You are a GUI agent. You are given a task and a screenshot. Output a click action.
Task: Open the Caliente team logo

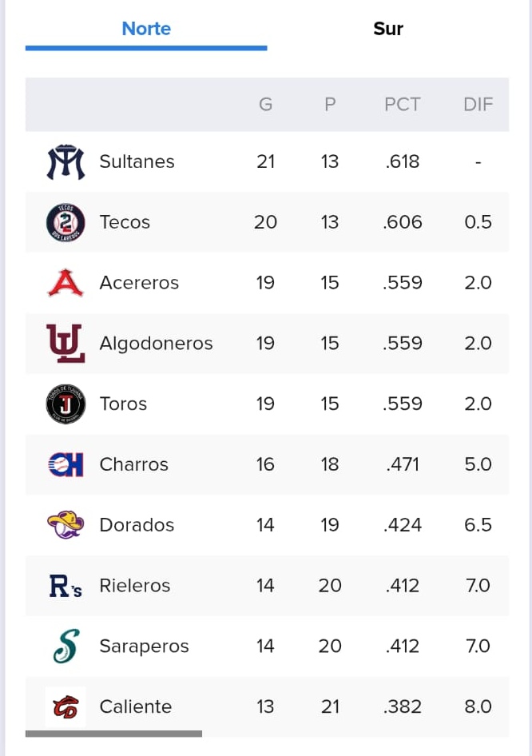tap(66, 706)
